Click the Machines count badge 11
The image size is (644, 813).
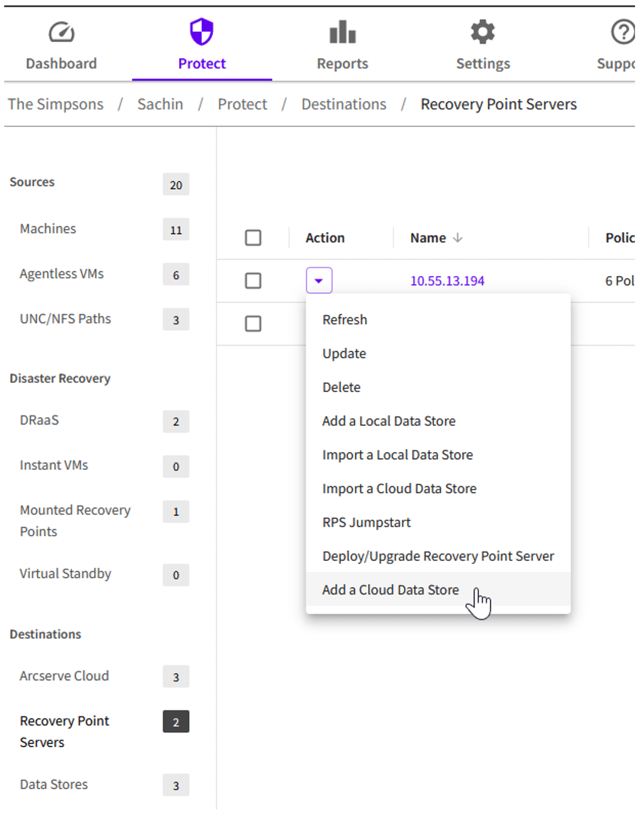[176, 230]
